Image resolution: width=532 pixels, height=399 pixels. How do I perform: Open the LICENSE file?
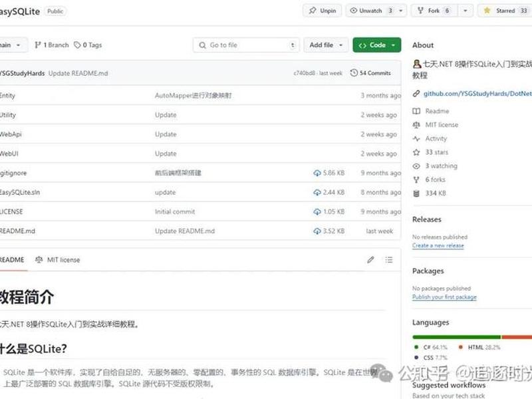11,211
